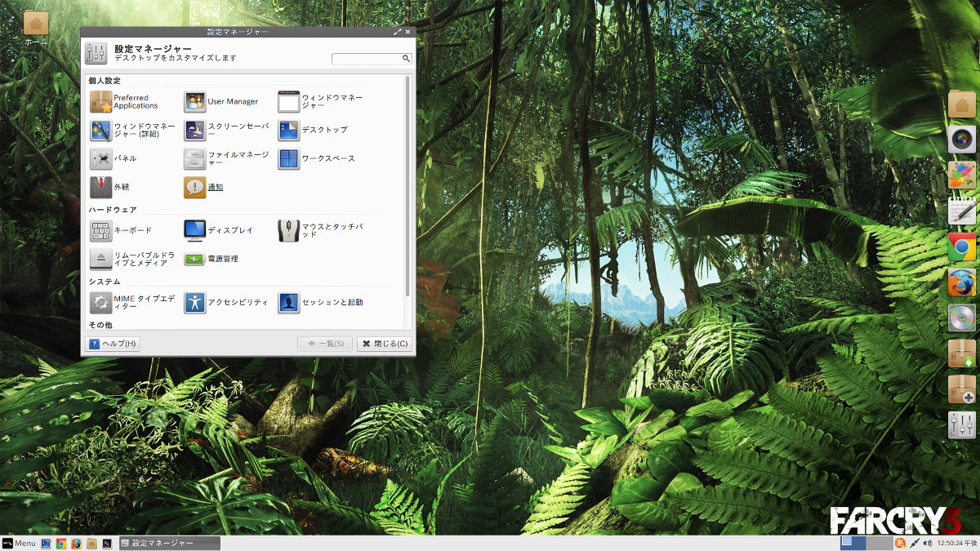Open ディスプレイ settings
Image resolution: width=980 pixels, height=551 pixels.
[x=219, y=231]
